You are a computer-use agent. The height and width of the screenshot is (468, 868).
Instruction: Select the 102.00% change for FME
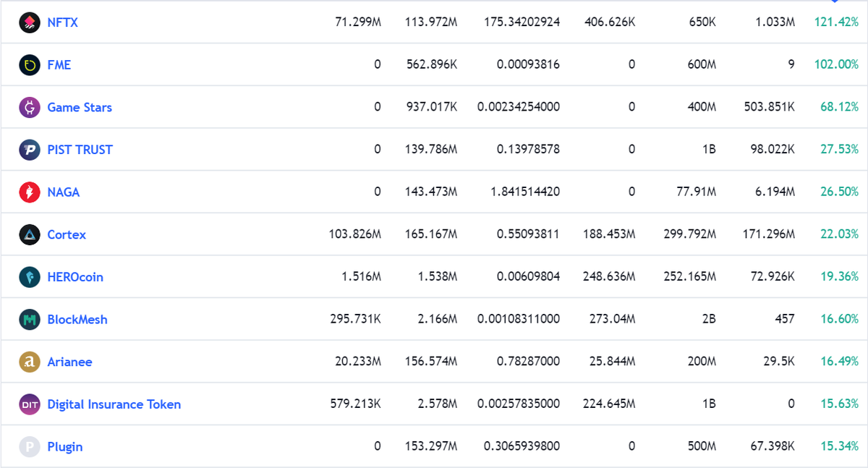pyautogui.click(x=836, y=65)
